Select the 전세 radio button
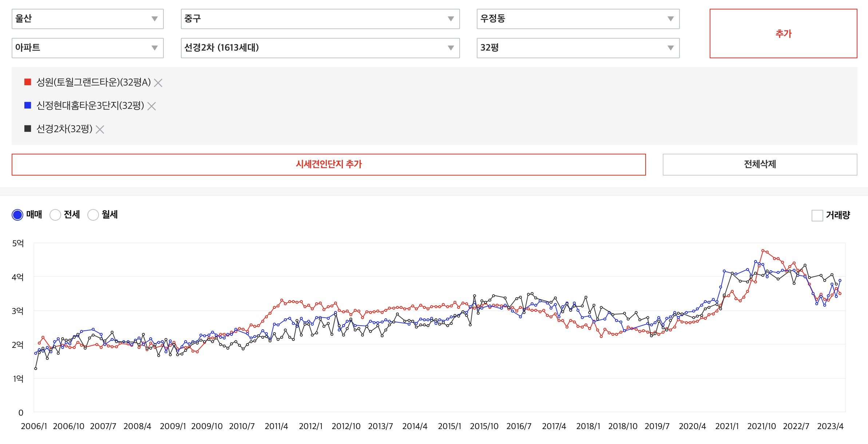This screenshot has width=868, height=444. pos(55,215)
